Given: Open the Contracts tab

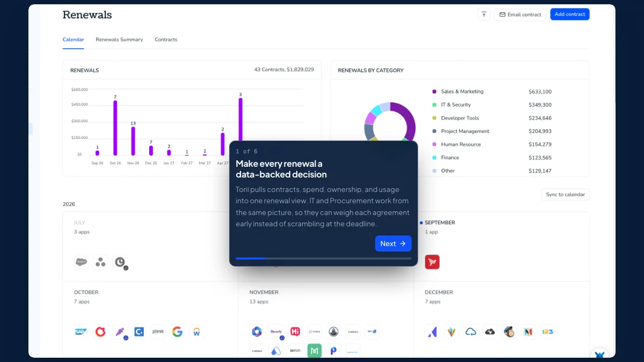Looking at the screenshot, I should click(166, 40).
